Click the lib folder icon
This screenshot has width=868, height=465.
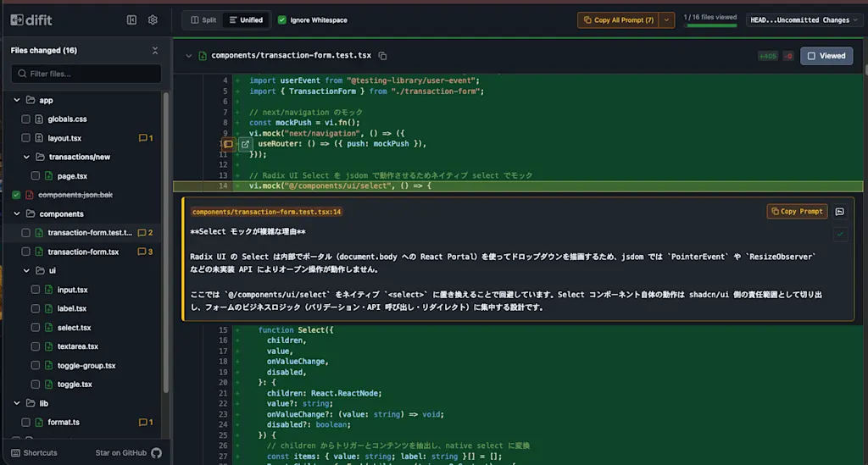point(31,403)
